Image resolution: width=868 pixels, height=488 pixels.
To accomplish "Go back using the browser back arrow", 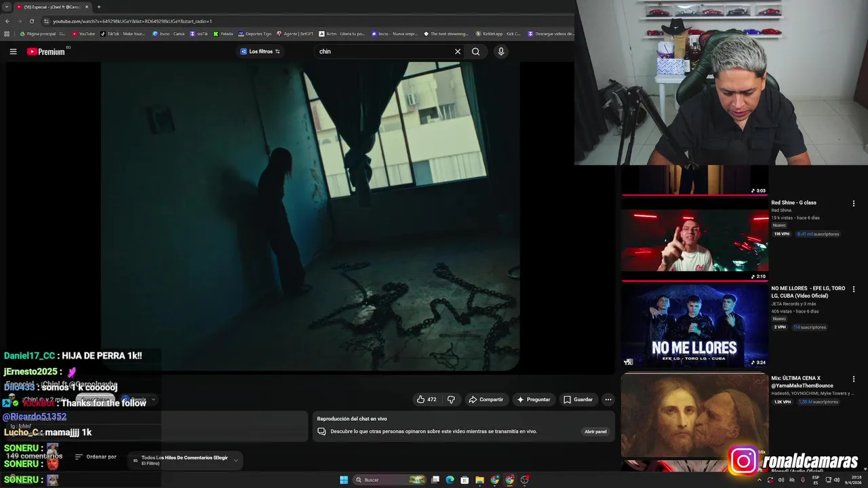I will (7, 21).
